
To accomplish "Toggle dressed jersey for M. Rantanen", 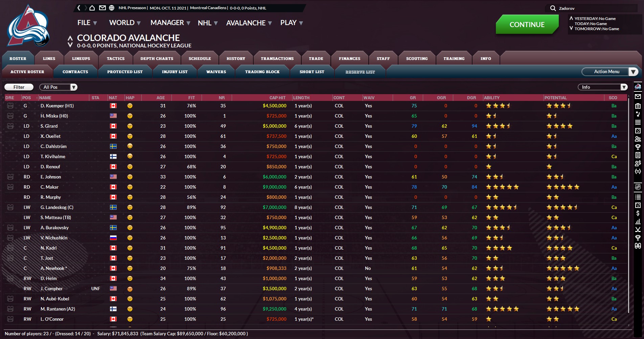I will pos(10,309).
